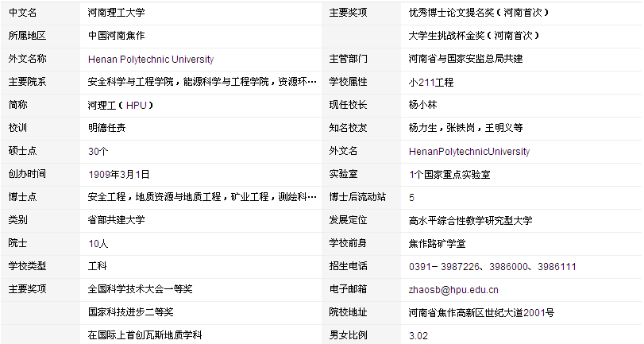Click the email zhaosb@hpu.edu.cn

(x=453, y=289)
